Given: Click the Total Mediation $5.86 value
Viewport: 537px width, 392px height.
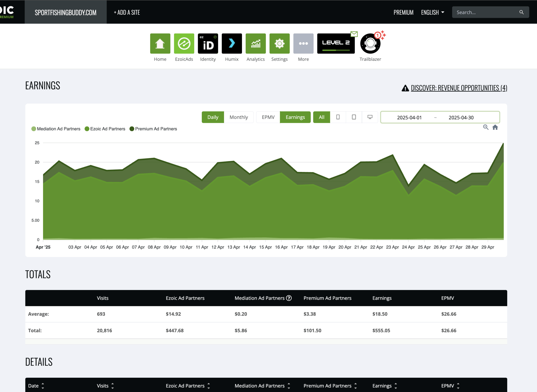Looking at the screenshot, I should coord(241,331).
